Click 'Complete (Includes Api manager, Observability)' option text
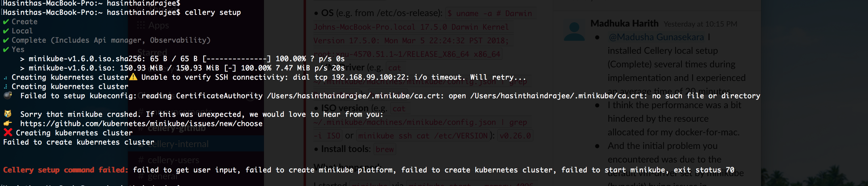This screenshot has height=186, width=868. (111, 40)
